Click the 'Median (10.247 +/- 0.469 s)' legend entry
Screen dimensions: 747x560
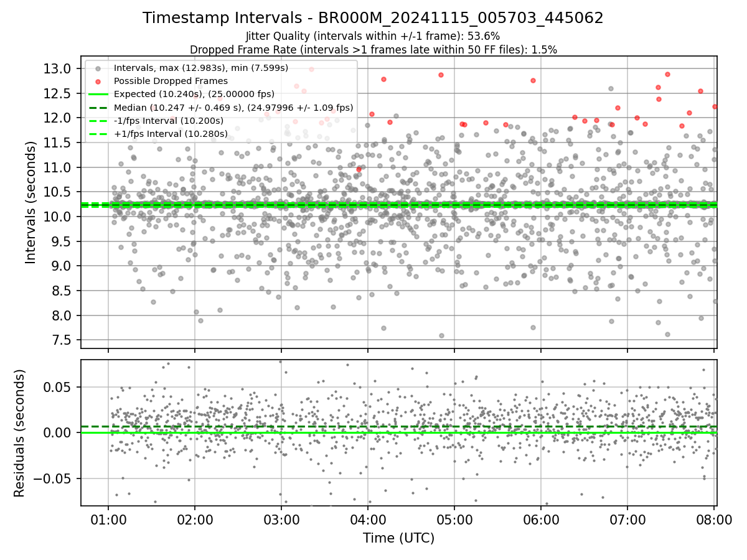pyautogui.click(x=233, y=108)
